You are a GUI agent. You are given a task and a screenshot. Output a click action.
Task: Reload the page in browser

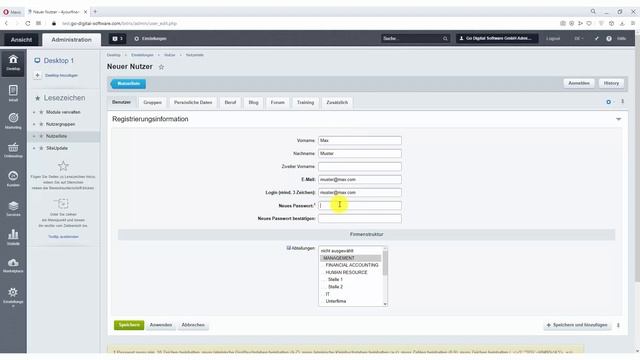coord(28,23)
